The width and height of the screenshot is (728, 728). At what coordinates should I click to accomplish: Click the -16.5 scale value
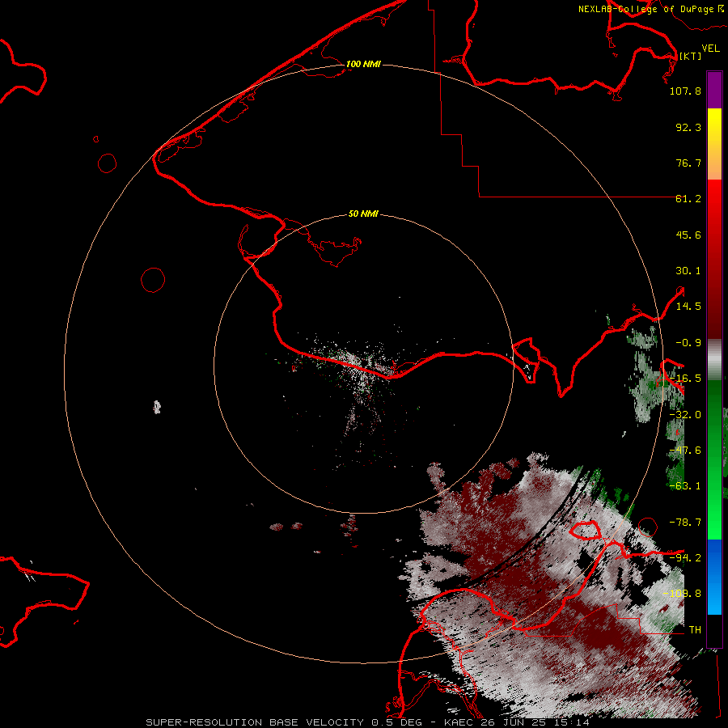pyautogui.click(x=685, y=379)
